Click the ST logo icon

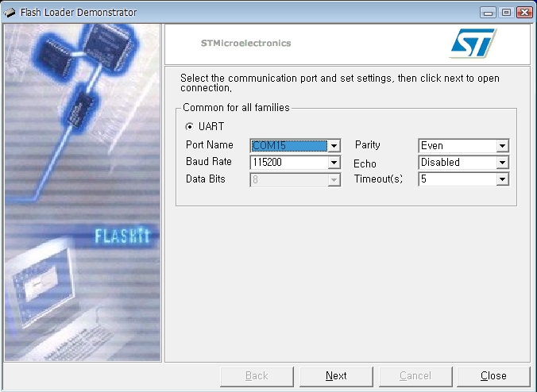(x=473, y=43)
